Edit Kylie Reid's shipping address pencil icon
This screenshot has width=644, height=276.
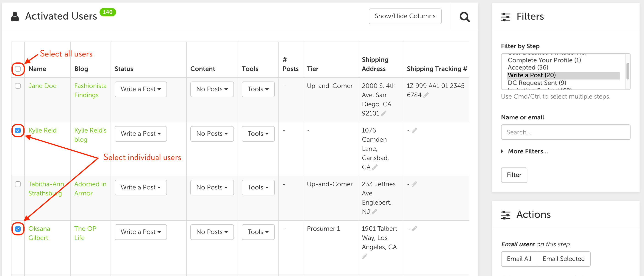[x=375, y=167]
